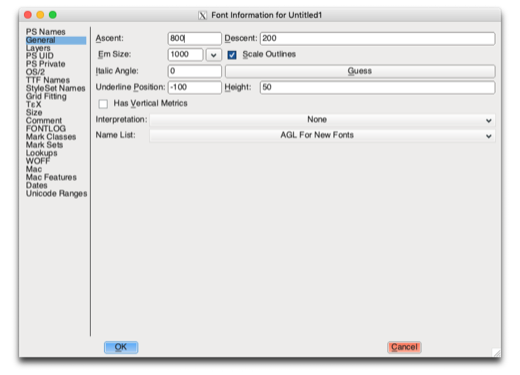Viewport: 520px width, 375px height.
Task: Open the Interpretation dropdown
Action: (322, 120)
